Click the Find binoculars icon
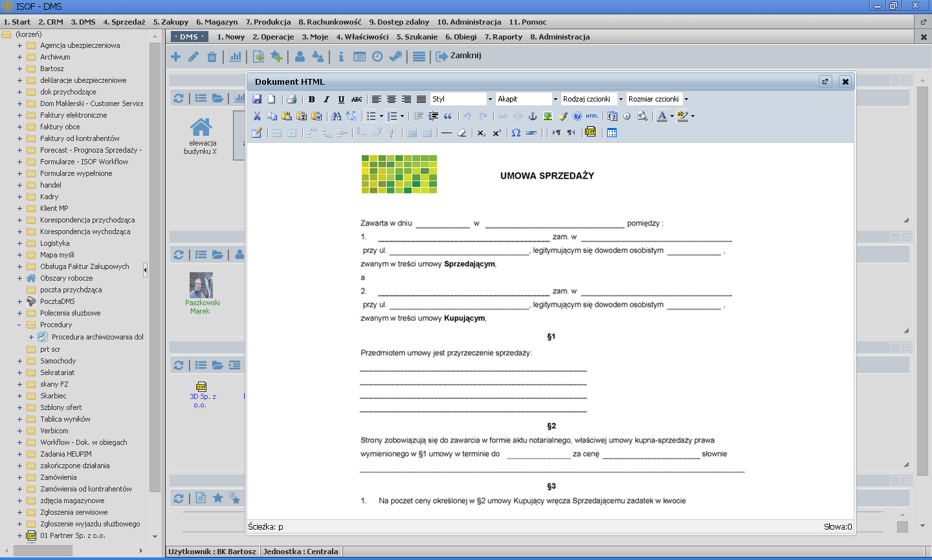Viewport: 932px width, 560px height. [x=336, y=116]
